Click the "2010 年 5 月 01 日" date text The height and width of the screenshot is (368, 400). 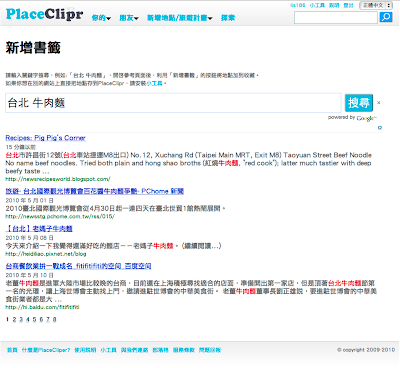click(29, 200)
